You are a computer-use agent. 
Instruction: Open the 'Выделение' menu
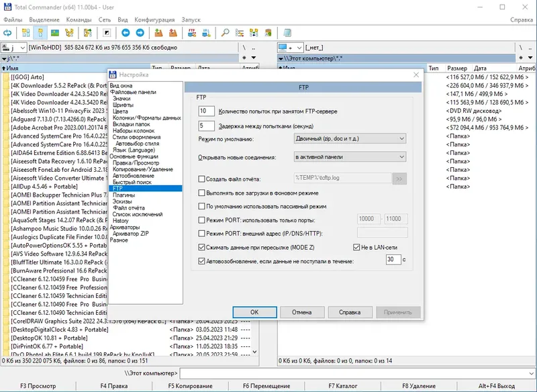click(x=44, y=20)
